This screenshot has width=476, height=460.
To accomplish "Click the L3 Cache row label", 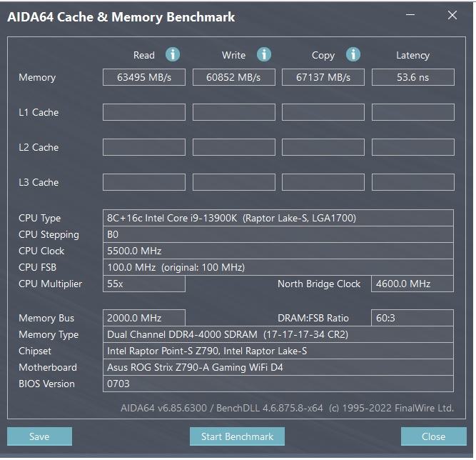I will (x=39, y=182).
